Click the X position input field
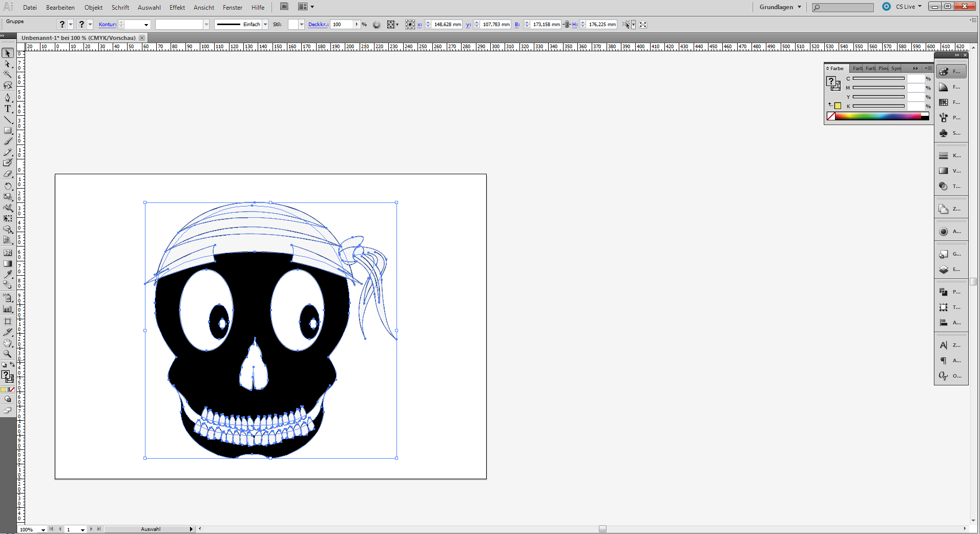Viewport: 980px width, 534px height. click(447, 25)
